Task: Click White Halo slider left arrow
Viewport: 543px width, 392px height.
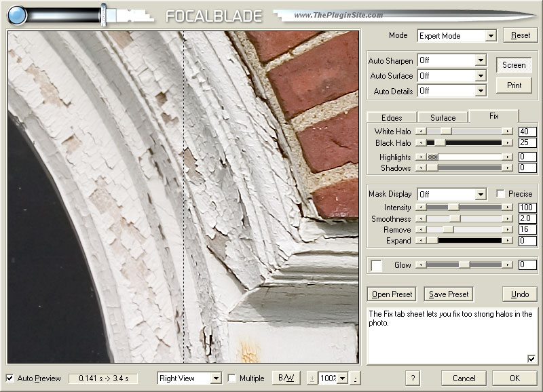Action: 421,131
